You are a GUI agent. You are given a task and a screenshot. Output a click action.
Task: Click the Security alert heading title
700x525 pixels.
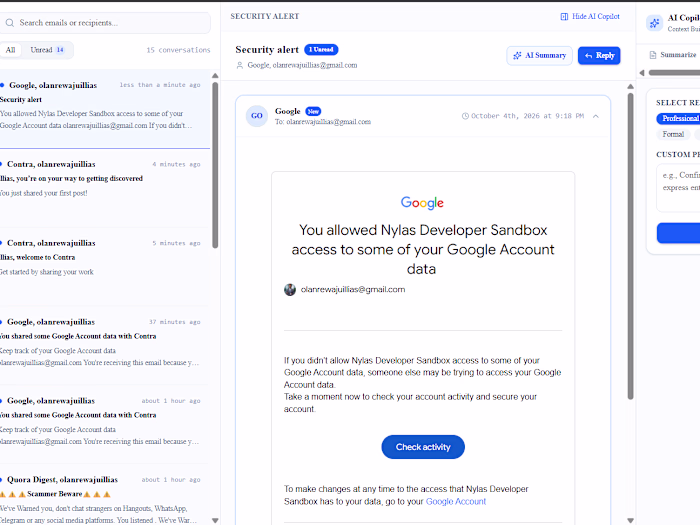click(267, 50)
